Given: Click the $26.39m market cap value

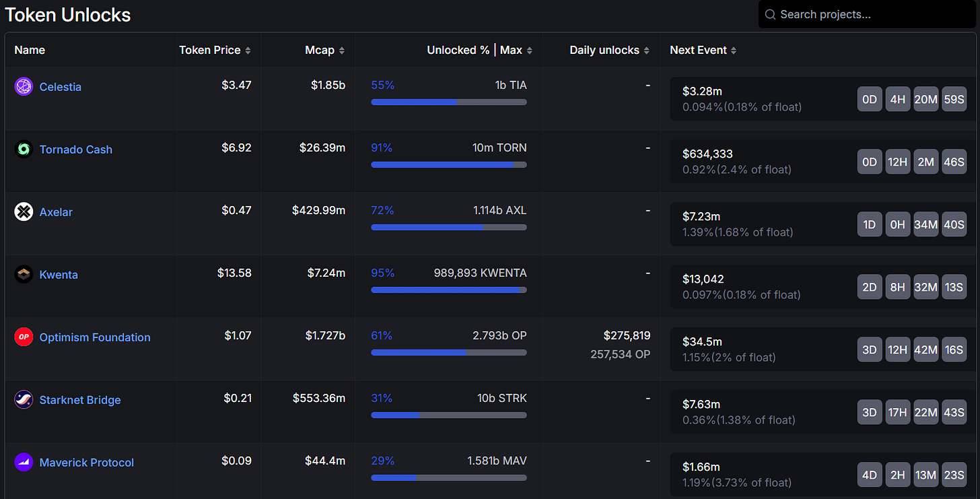Looking at the screenshot, I should [x=322, y=148].
